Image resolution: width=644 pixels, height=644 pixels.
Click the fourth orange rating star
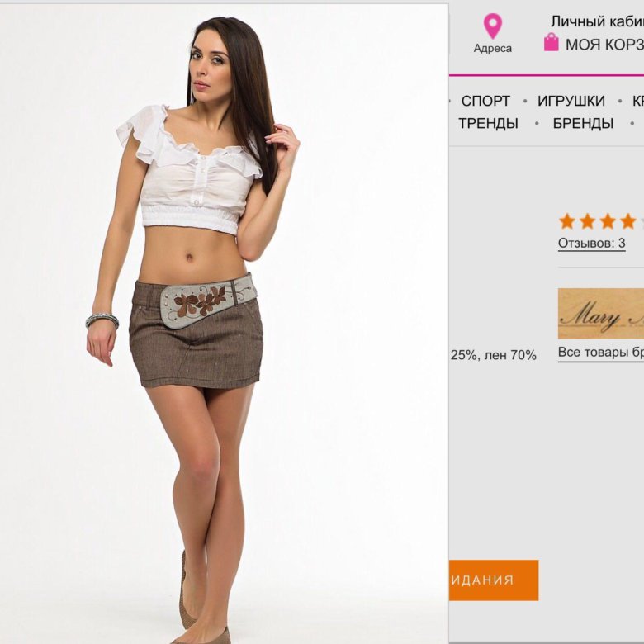(627, 221)
